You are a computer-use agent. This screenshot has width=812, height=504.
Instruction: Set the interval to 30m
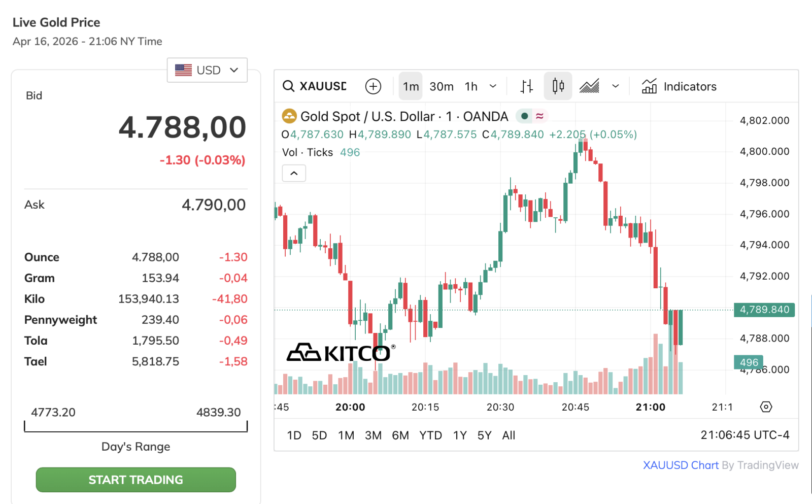point(441,87)
